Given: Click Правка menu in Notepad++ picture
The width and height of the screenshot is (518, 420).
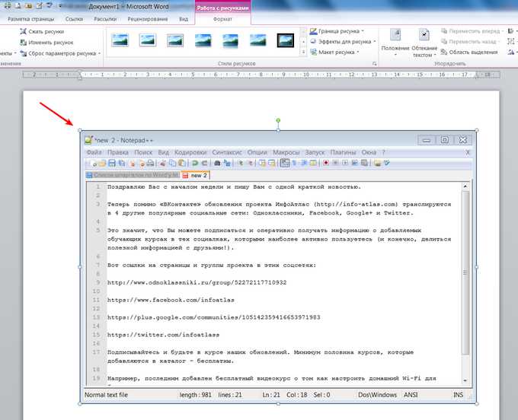Looking at the screenshot, I should tap(117, 152).
